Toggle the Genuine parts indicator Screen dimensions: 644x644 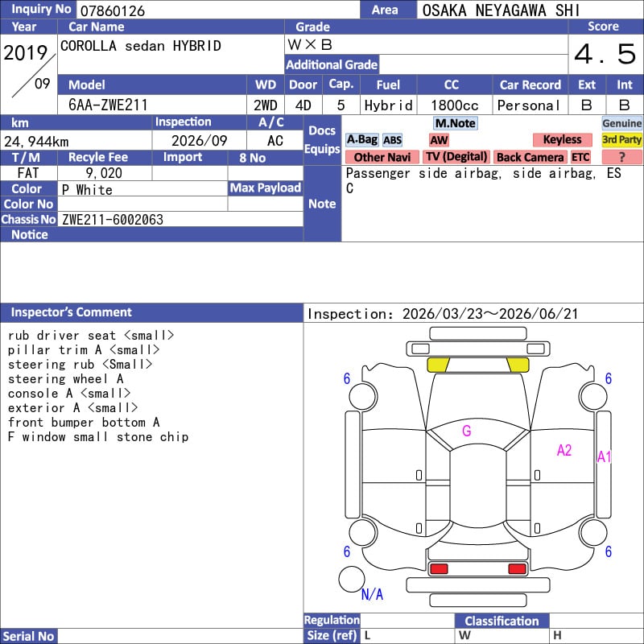pos(621,123)
